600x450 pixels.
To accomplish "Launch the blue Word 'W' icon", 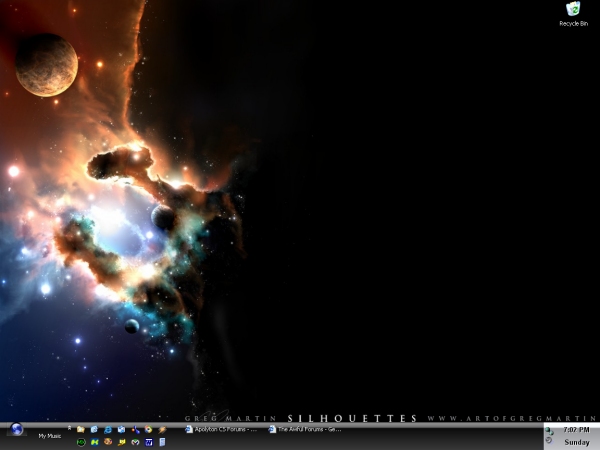I will click(148, 442).
